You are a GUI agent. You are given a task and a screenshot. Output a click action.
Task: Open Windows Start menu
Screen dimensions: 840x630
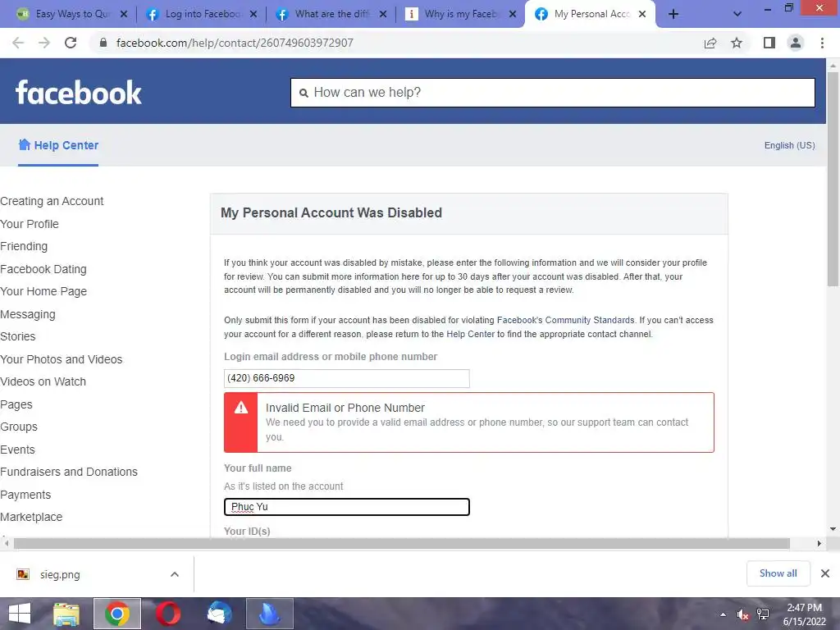click(x=20, y=614)
